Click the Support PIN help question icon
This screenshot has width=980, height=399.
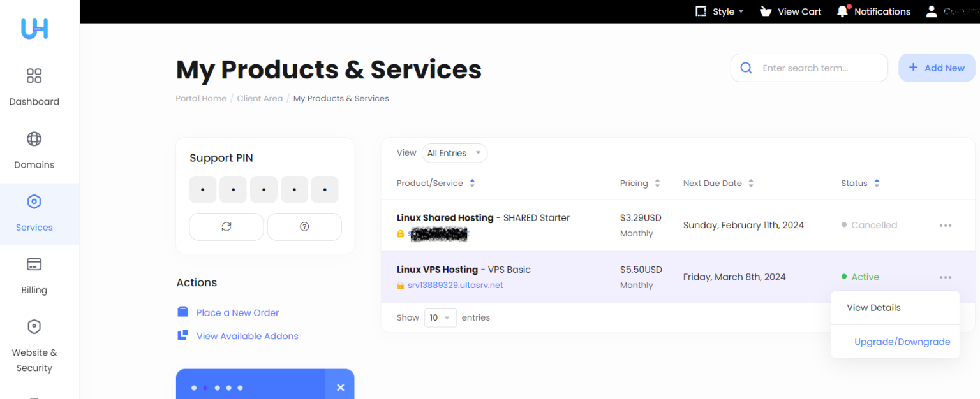(x=304, y=226)
